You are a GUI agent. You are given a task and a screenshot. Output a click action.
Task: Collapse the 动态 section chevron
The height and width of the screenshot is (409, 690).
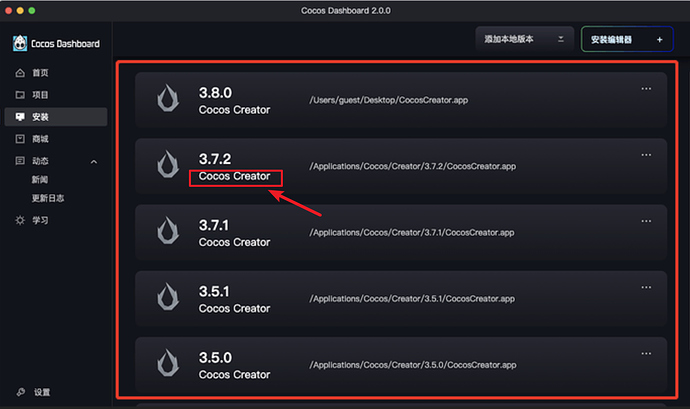[94, 162]
